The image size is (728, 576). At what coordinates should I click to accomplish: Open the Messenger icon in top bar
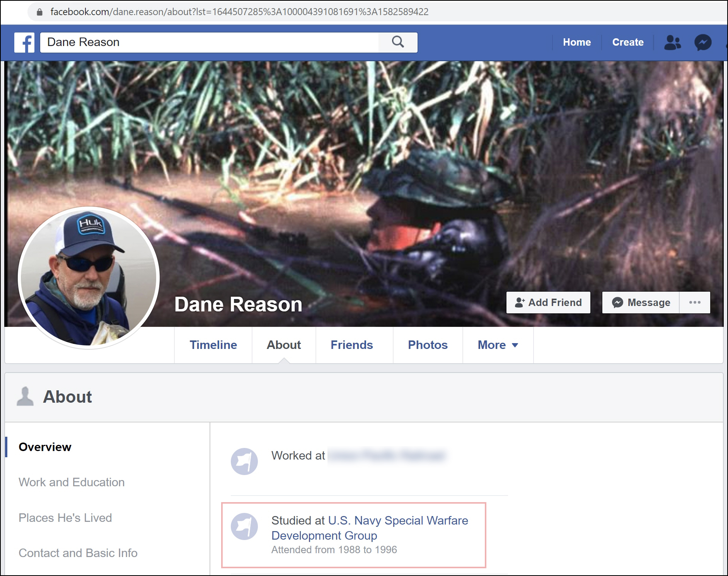[x=702, y=43]
